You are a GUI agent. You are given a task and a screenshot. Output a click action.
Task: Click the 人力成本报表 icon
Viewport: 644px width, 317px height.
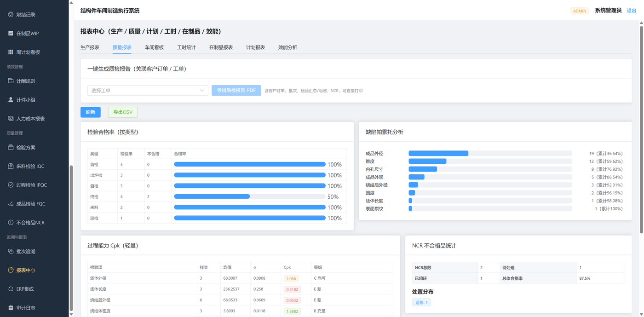click(x=11, y=119)
